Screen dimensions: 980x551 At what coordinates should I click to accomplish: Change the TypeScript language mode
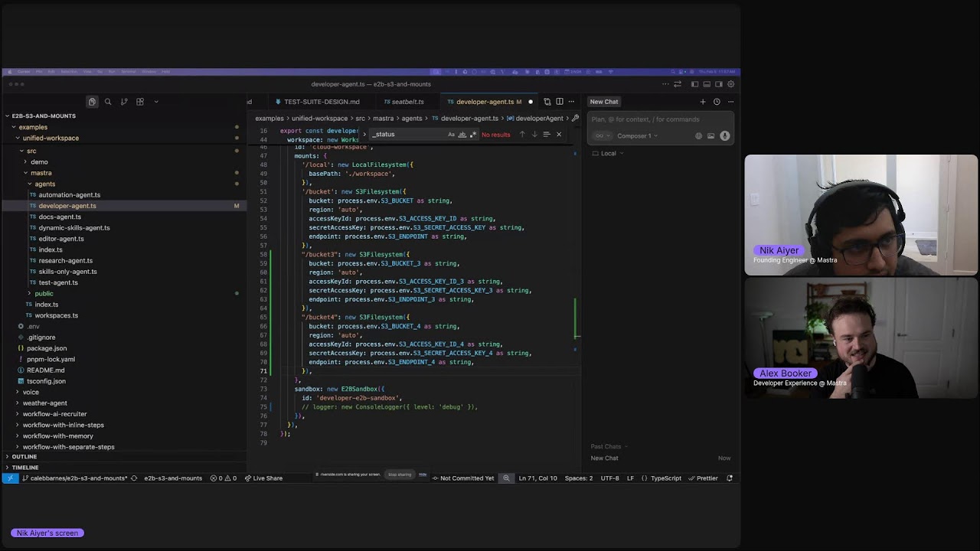[x=665, y=478]
